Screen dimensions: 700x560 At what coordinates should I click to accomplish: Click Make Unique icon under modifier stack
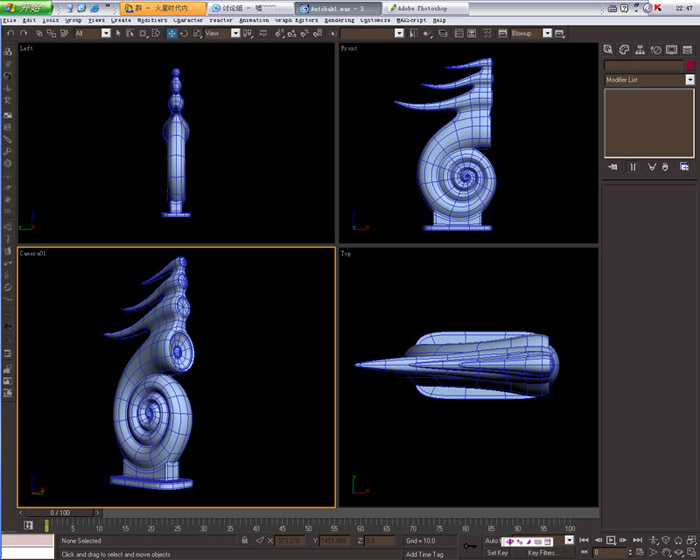click(x=652, y=167)
